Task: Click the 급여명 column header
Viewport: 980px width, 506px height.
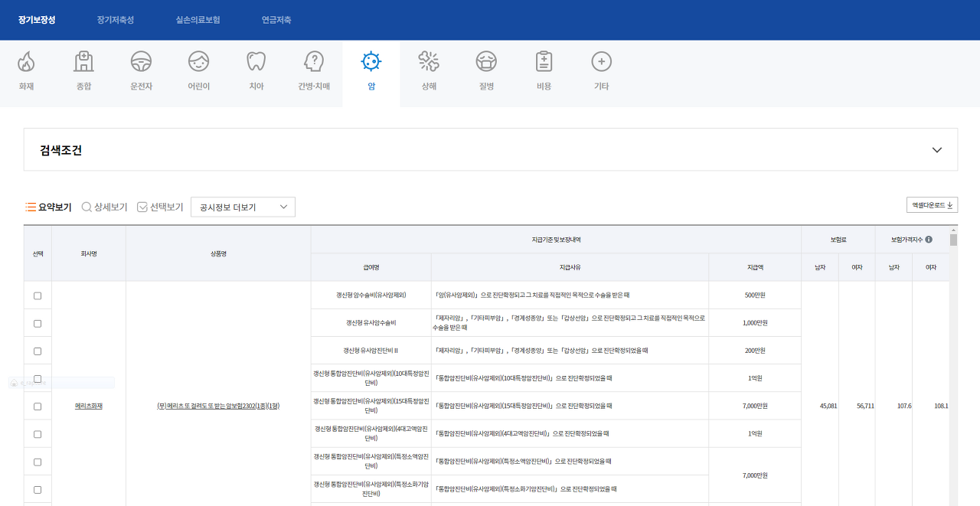Action: [371, 267]
